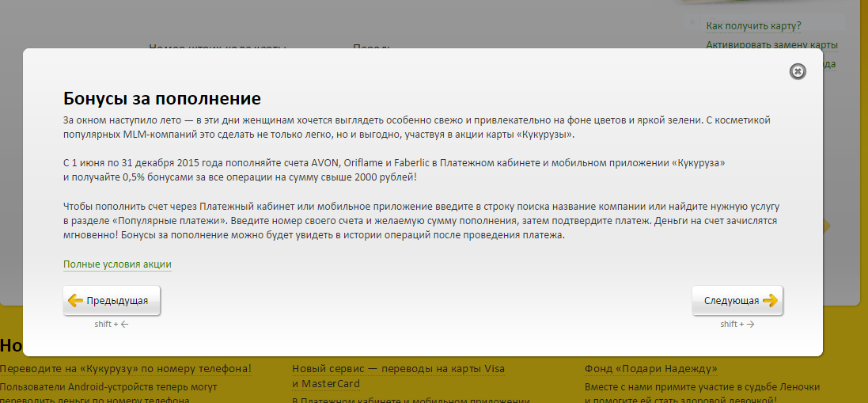Click paragraph starting С 1 июня по 31 декабря
Viewport: 868px width, 403px height.
tap(394, 170)
